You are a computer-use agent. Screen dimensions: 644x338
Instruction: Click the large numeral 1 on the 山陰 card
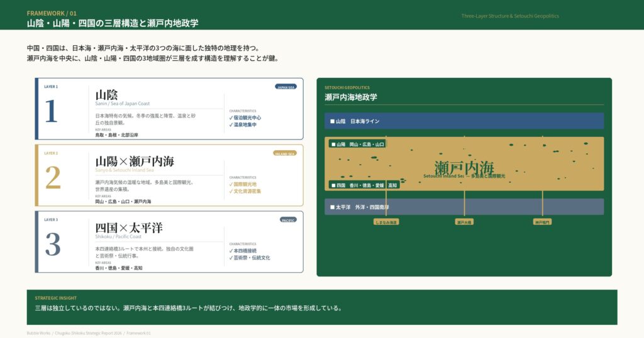tap(51, 111)
